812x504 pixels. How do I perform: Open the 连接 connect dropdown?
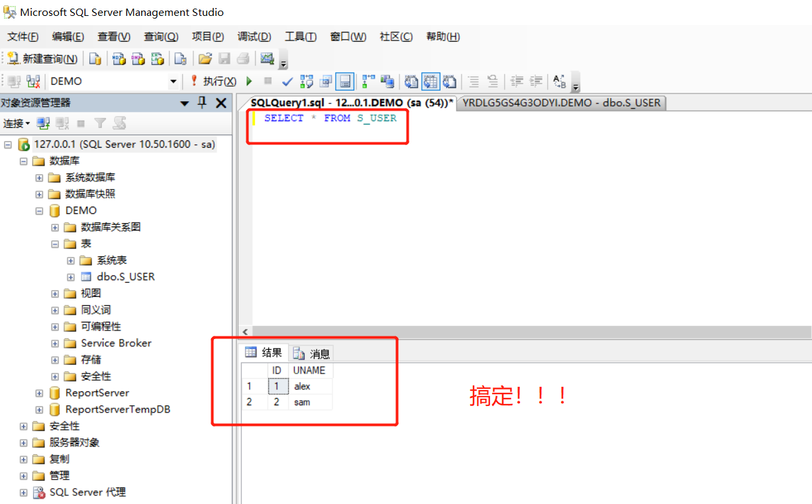[17, 123]
